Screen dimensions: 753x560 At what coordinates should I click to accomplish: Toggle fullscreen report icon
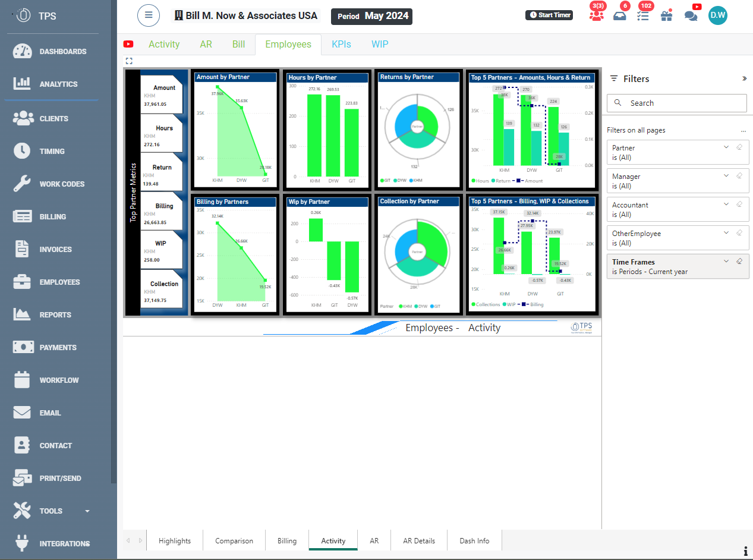pyautogui.click(x=129, y=61)
